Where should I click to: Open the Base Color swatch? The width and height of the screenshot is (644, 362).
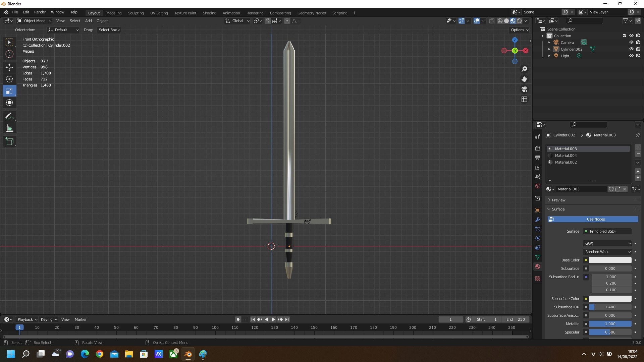610,260
